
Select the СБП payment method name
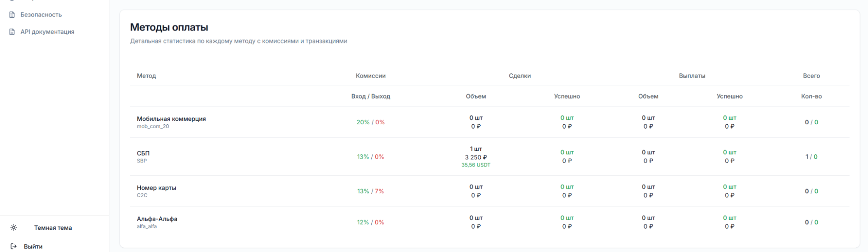(x=143, y=153)
